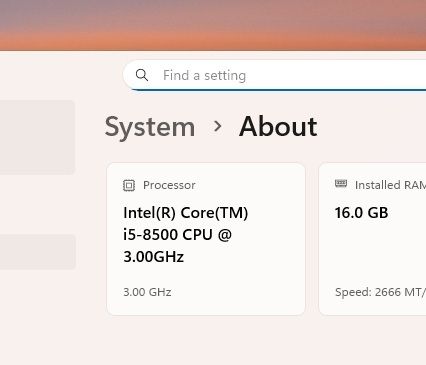Click the Installed RAM memory icon
The image size is (426, 365).
coord(341,183)
